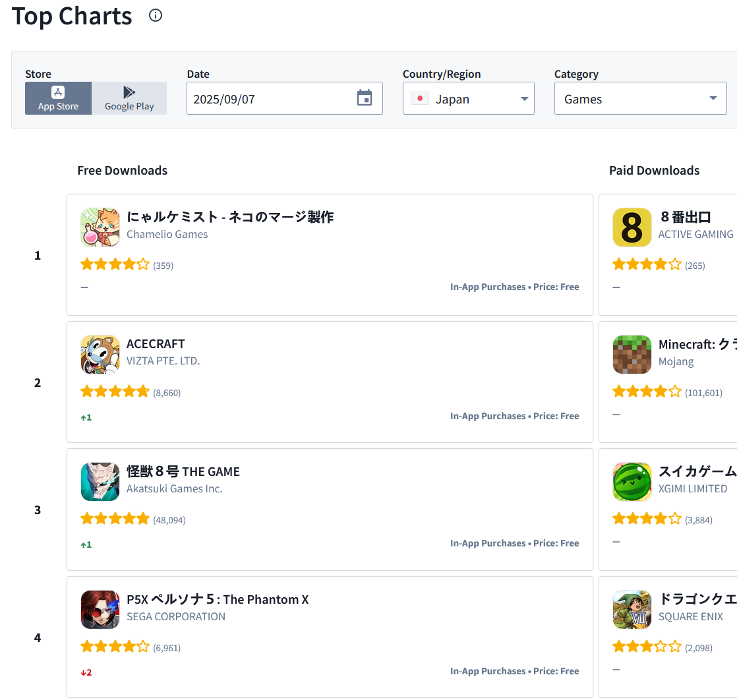Open the calendar date picker icon
The image size is (737, 700).
365,98
